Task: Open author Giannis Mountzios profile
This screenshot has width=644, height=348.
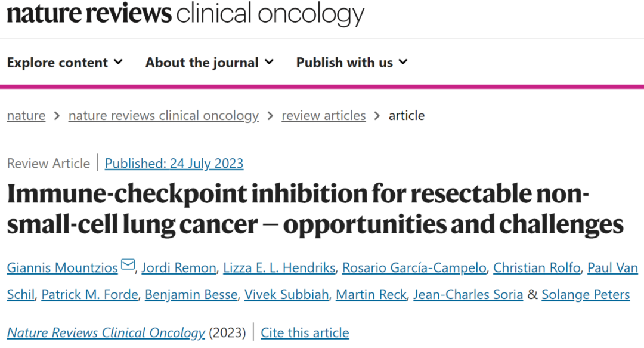Action: point(63,268)
